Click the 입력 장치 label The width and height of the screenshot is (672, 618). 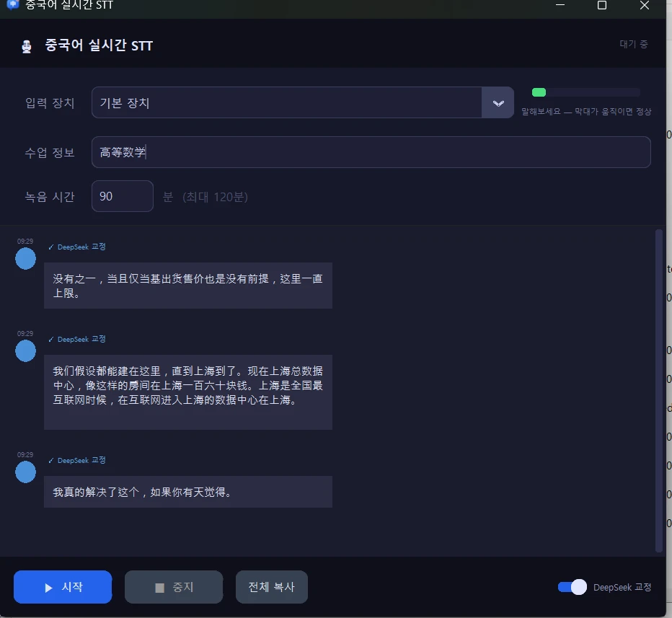(x=50, y=103)
